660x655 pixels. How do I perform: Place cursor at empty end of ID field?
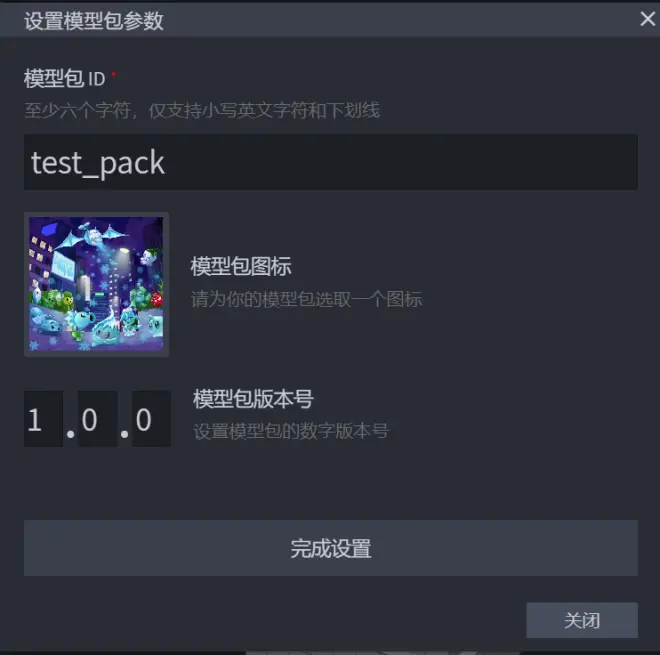pyautogui.click(x=400, y=162)
